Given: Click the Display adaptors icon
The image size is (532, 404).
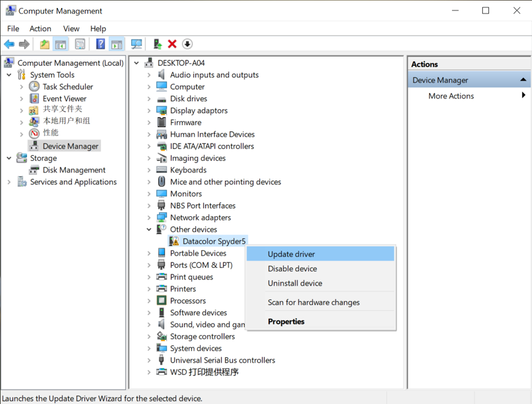Looking at the screenshot, I should (x=161, y=111).
